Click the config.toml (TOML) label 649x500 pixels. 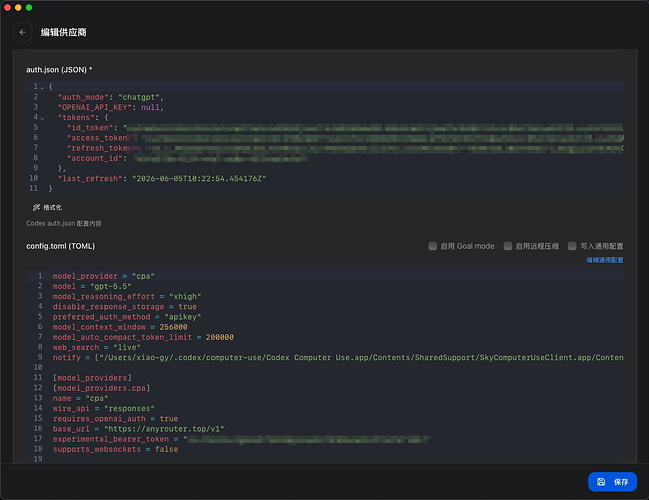click(x=60, y=246)
